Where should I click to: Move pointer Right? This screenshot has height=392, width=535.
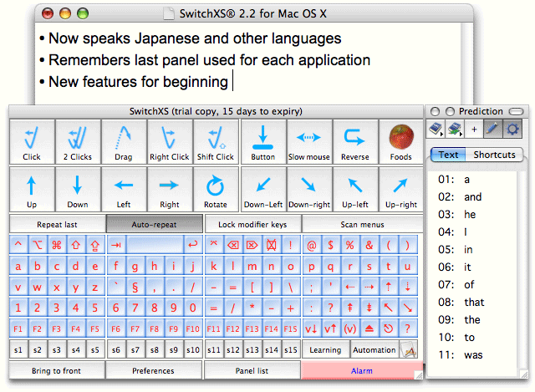170,190
